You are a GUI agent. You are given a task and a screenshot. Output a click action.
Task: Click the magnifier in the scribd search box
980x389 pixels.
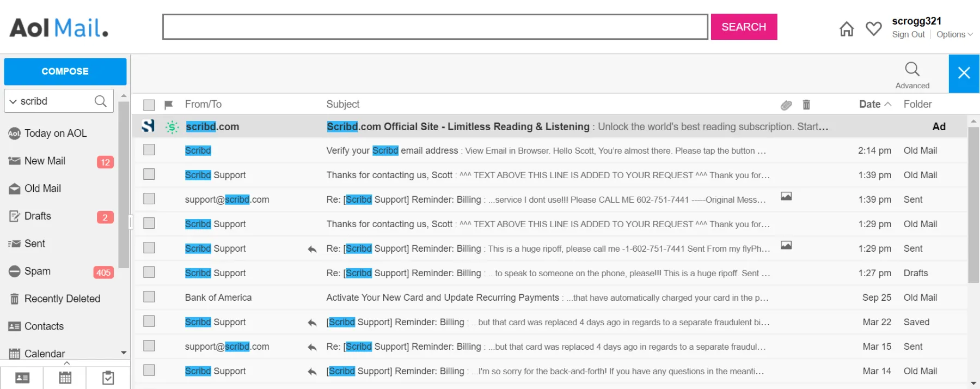pos(101,101)
